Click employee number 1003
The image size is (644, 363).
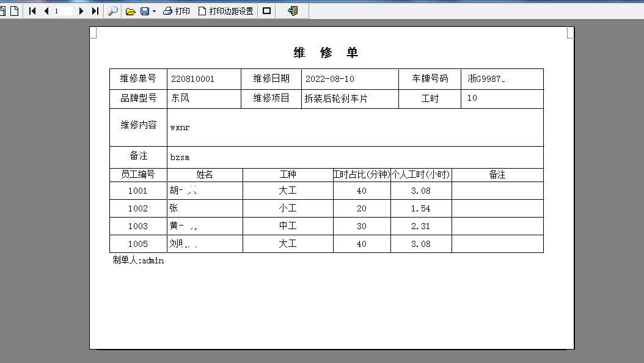pyautogui.click(x=137, y=226)
